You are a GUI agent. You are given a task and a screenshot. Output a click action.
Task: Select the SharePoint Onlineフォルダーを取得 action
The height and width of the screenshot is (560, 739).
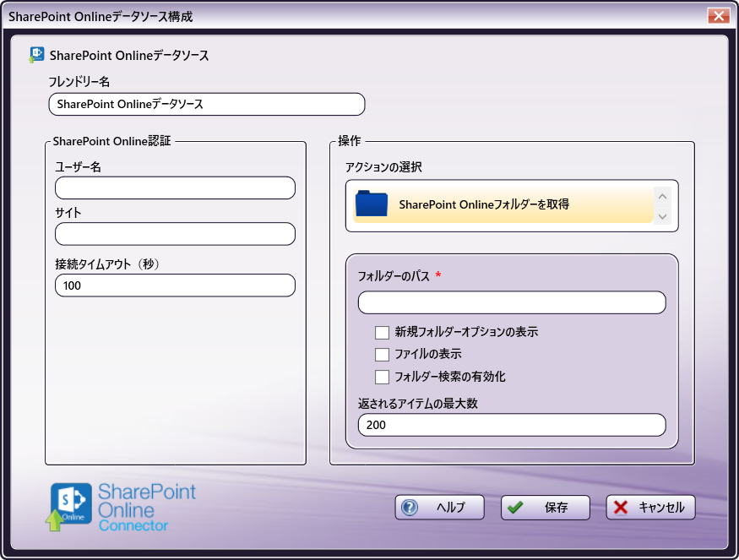pos(503,204)
